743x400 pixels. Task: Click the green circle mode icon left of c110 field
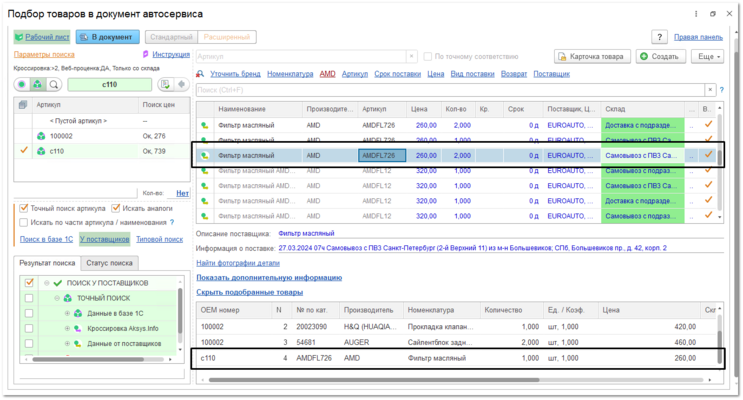pyautogui.click(x=21, y=84)
